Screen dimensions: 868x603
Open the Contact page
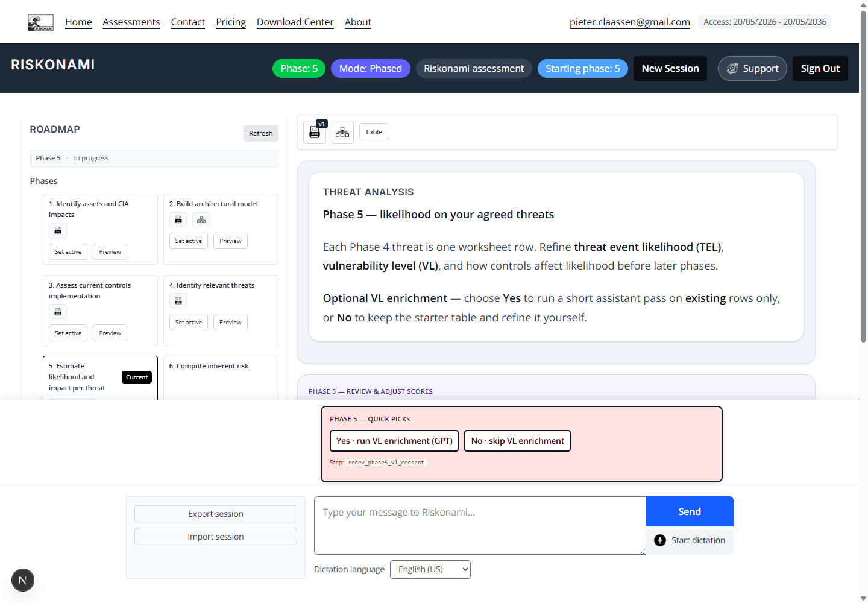click(188, 22)
